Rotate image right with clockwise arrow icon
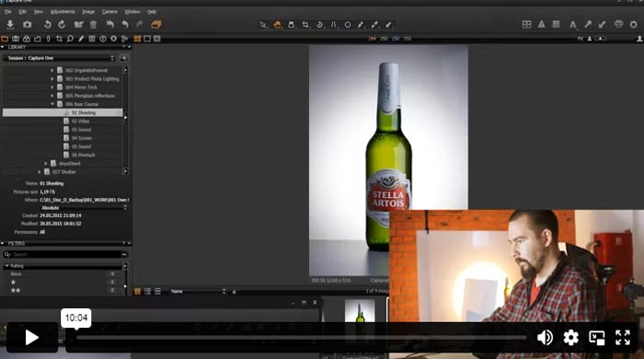Screen dimensions: 644x359 coord(62,25)
